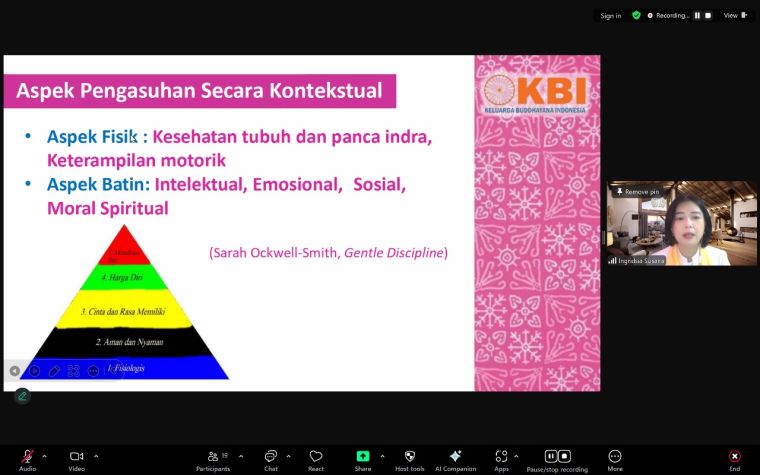760x475 pixels.
Task: Open the More options menu
Action: (x=614, y=457)
